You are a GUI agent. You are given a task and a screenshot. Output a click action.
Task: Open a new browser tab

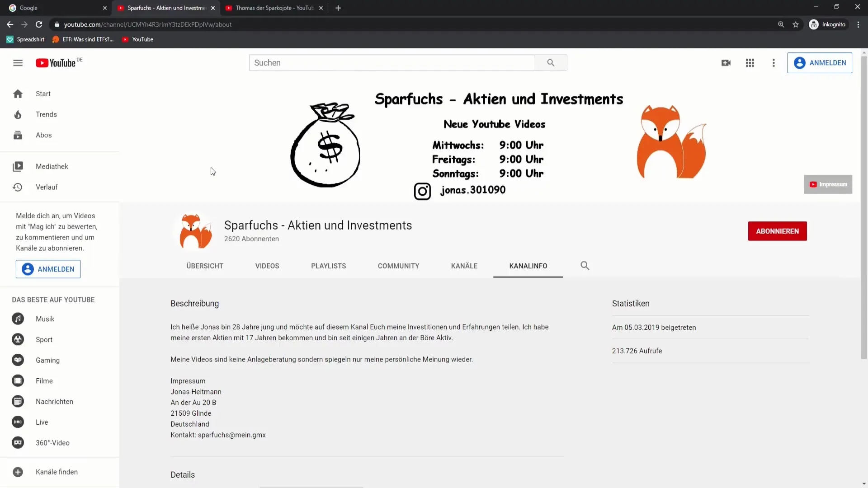click(x=338, y=8)
